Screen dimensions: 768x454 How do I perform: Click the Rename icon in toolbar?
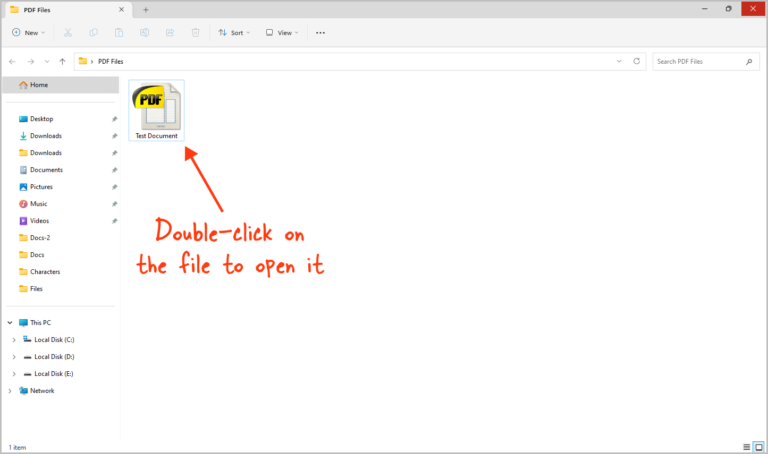click(144, 33)
